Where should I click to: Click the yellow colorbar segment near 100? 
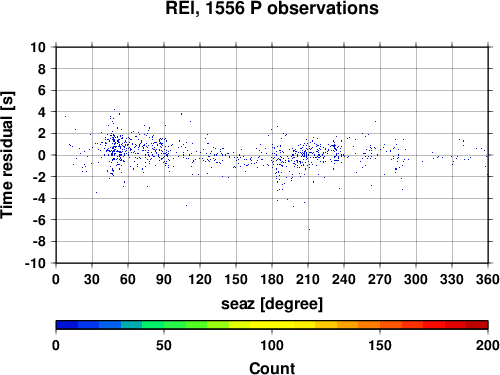[x=272, y=325]
